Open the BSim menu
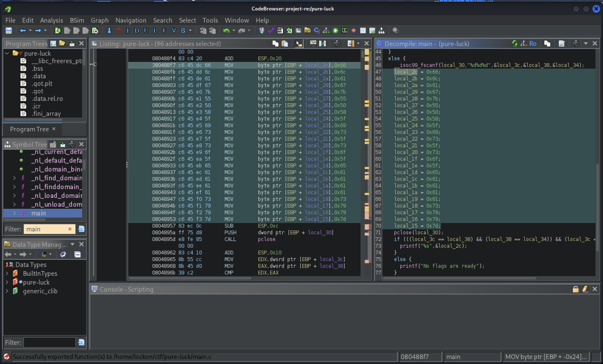 [77, 20]
